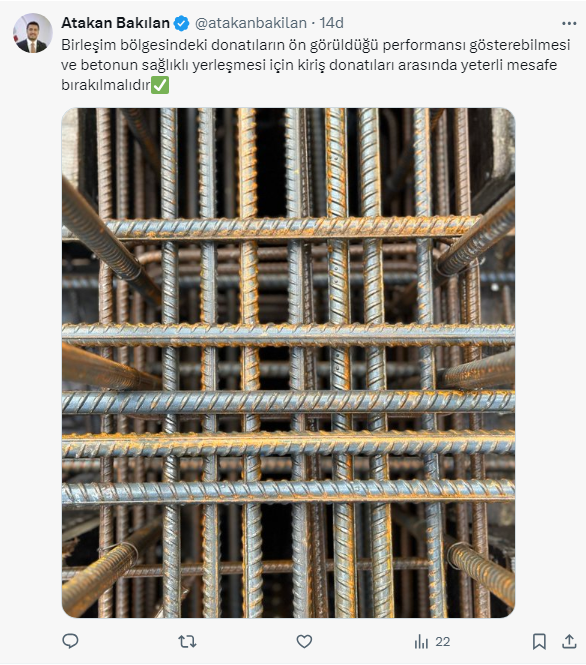Click the view count number 22

pos(442,642)
